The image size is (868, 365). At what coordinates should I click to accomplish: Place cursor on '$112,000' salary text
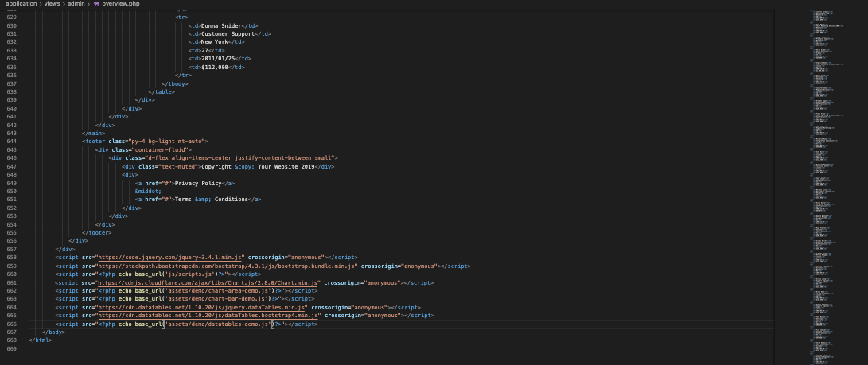point(215,68)
